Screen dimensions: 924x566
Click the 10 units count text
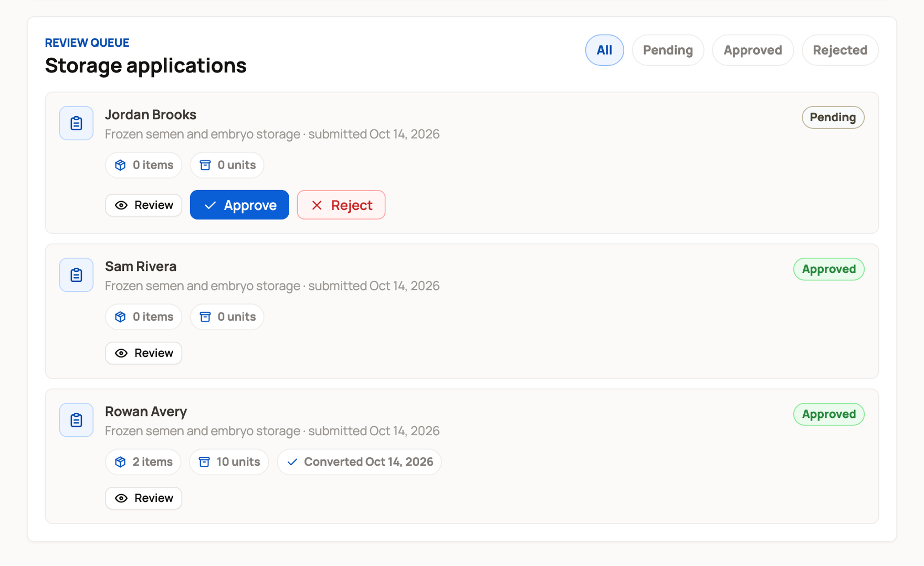[x=238, y=462]
